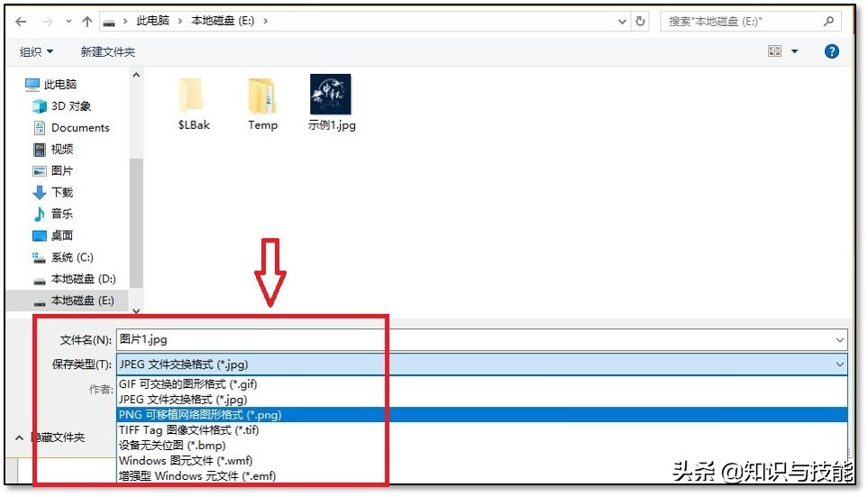Image resolution: width=868 pixels, height=497 pixels.
Task: Open 桌面 in the sidebar
Action: tap(53, 235)
